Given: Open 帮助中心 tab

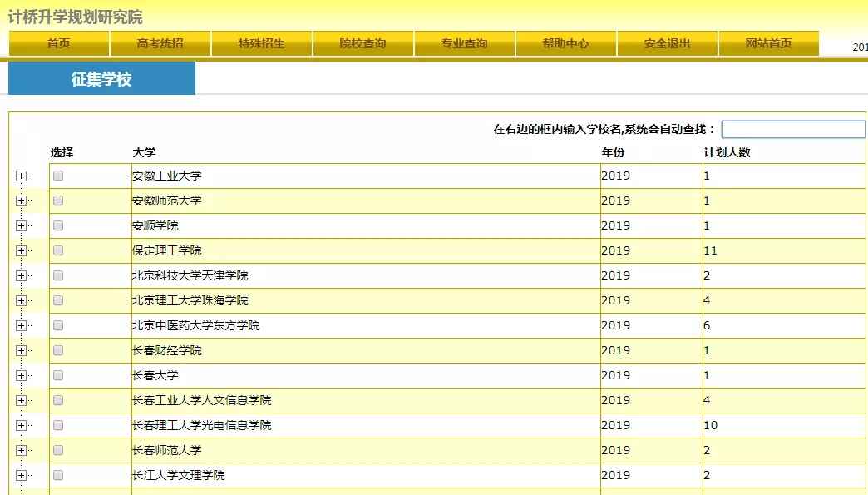Looking at the screenshot, I should [x=565, y=44].
